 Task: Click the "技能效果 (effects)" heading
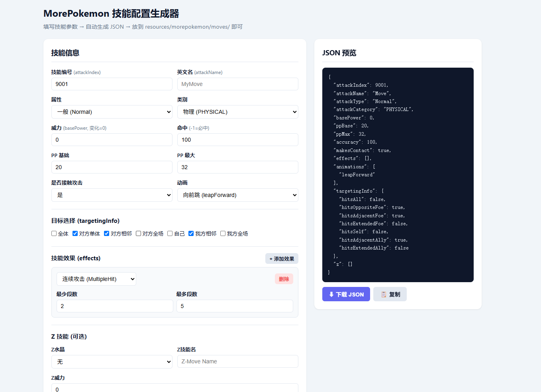(x=76, y=258)
